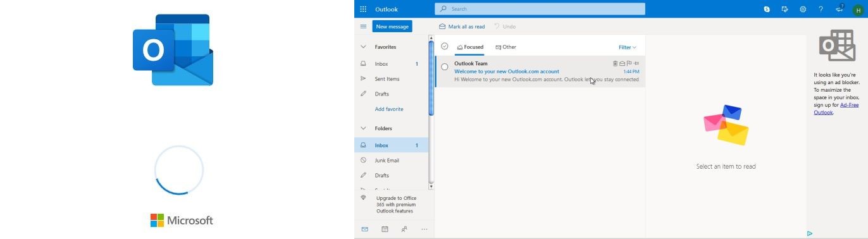Image resolution: width=868 pixels, height=239 pixels.
Task: Collapse the Favorites section
Action: point(363,47)
